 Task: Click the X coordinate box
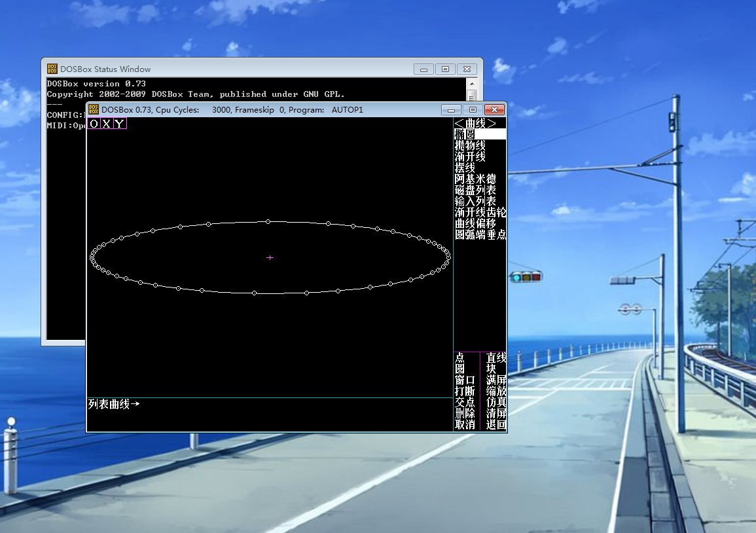[107, 124]
